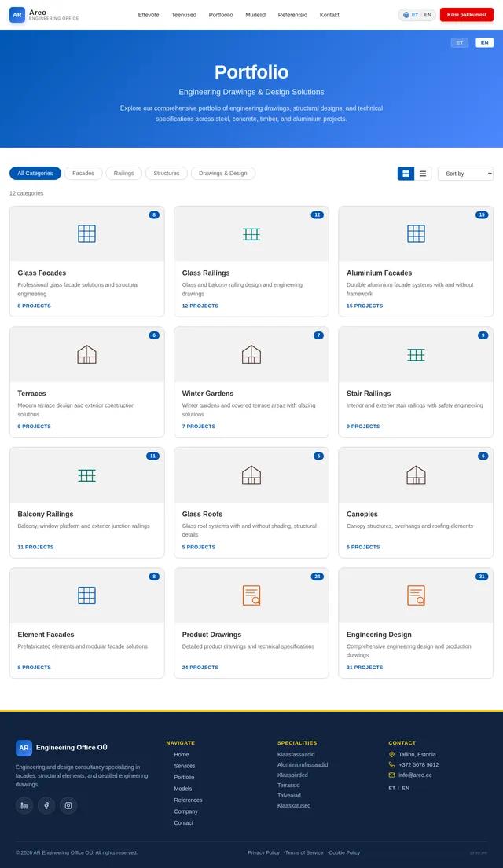Viewport: 503px width, 868px height.
Task: Click the Product Drawings document icon
Action: tap(251, 595)
